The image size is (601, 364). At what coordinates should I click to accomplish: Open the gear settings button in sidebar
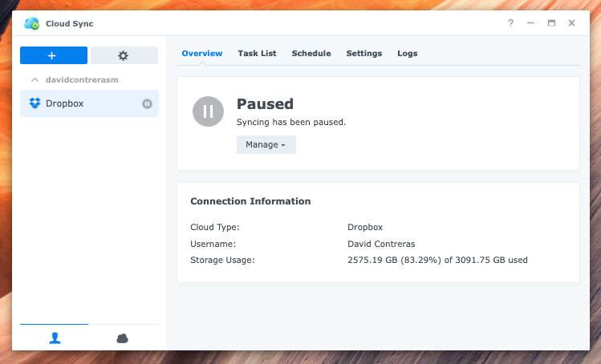124,55
